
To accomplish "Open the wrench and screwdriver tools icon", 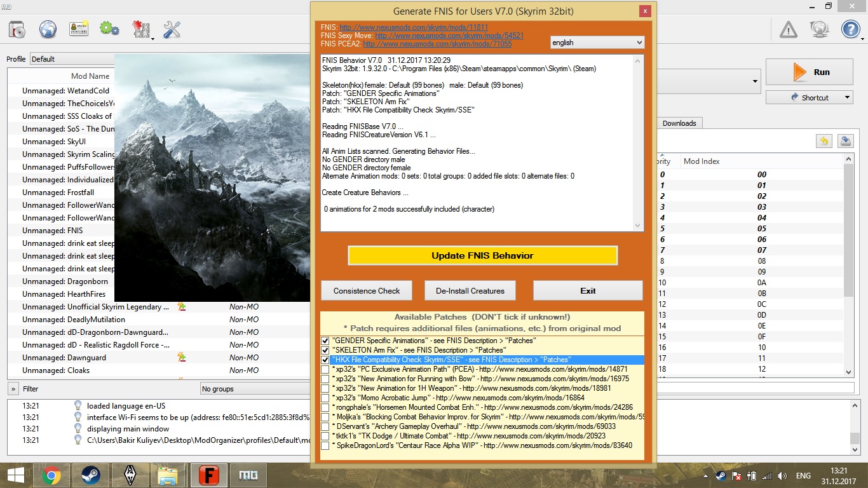I will 171,29.
